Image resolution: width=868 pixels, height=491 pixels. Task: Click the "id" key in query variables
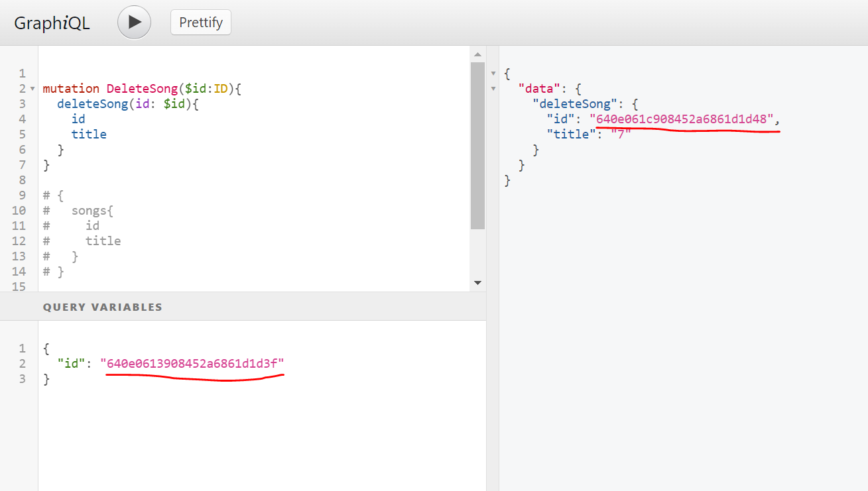[x=71, y=363]
